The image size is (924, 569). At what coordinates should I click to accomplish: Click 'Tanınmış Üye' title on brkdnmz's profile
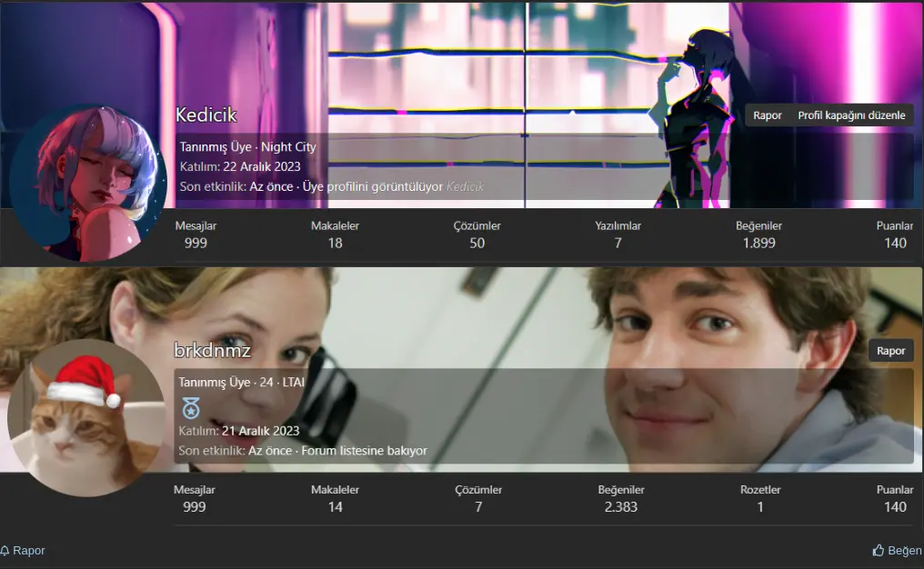coord(215,383)
